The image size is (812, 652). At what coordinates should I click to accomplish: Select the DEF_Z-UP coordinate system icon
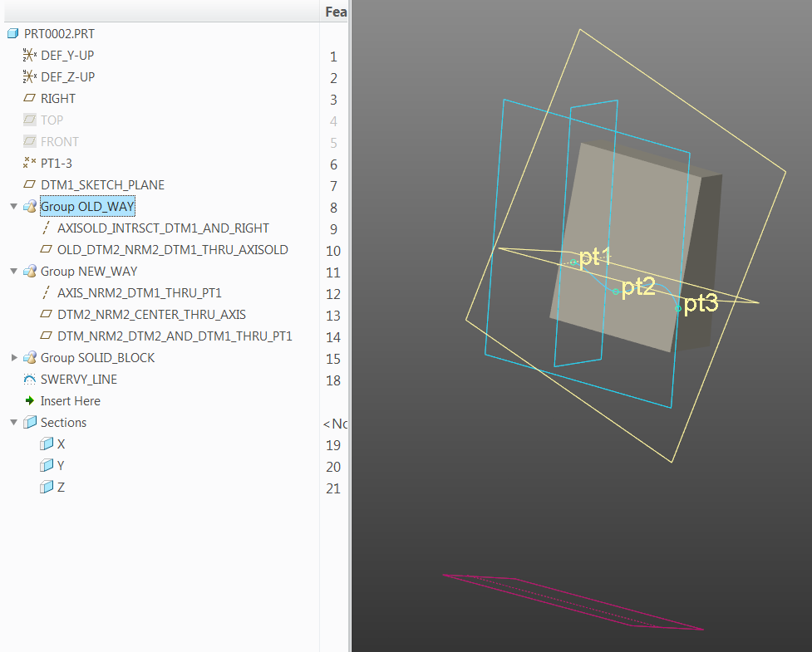[x=30, y=76]
